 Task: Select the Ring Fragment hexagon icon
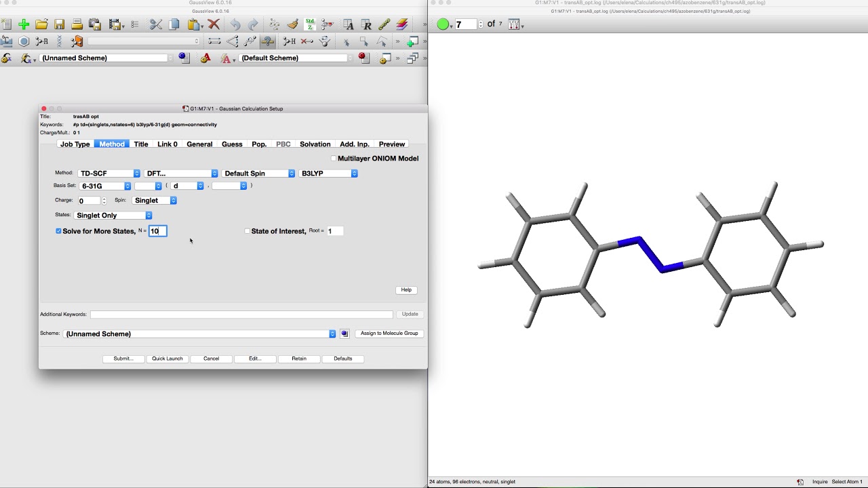click(24, 41)
